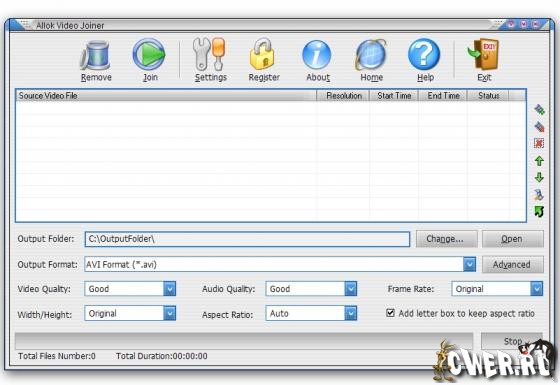This screenshot has height=385, width=560.
Task: Add video file with green film icon
Action: click(539, 110)
